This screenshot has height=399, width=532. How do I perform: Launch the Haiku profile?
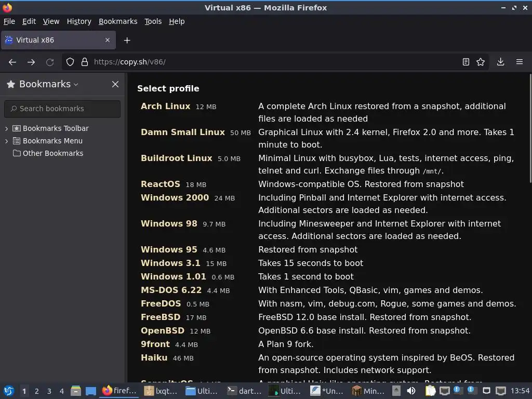coord(154,358)
